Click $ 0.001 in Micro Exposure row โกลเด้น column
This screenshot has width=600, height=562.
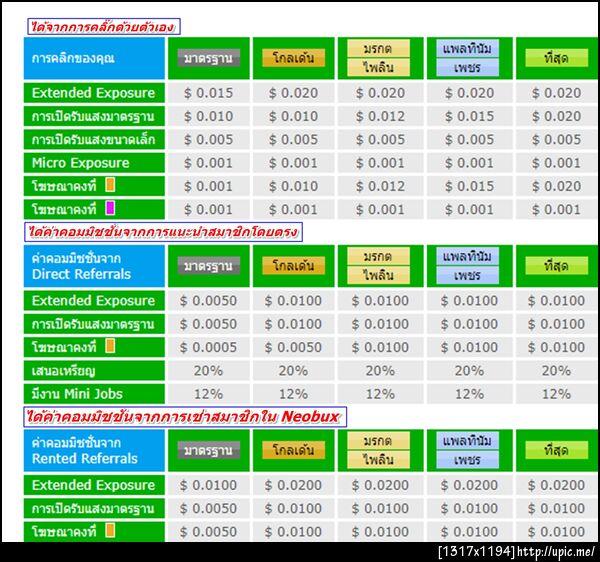coord(293,163)
